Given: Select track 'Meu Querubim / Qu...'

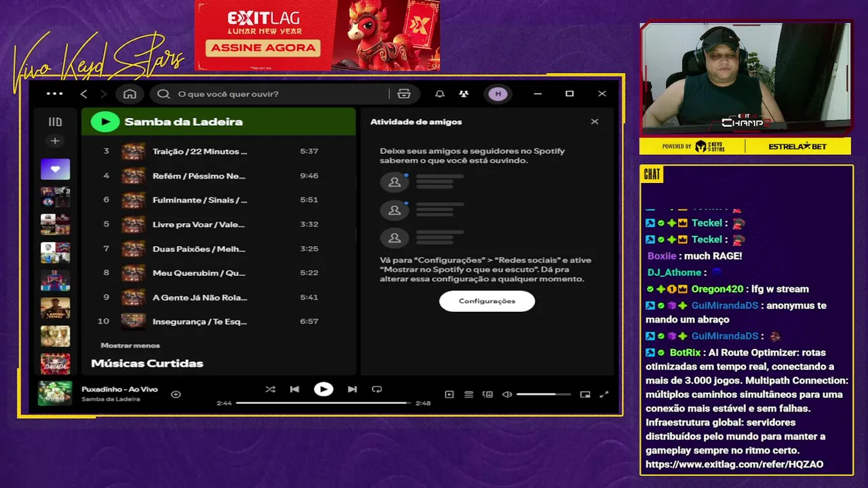Looking at the screenshot, I should [x=199, y=273].
